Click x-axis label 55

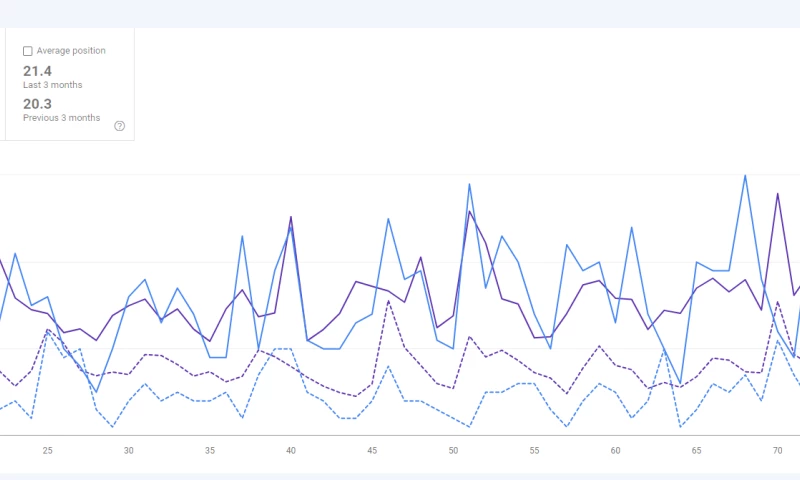tap(534, 451)
